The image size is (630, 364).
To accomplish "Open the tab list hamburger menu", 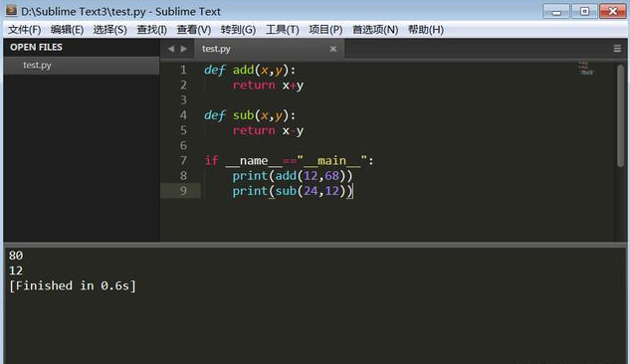I will (617, 49).
